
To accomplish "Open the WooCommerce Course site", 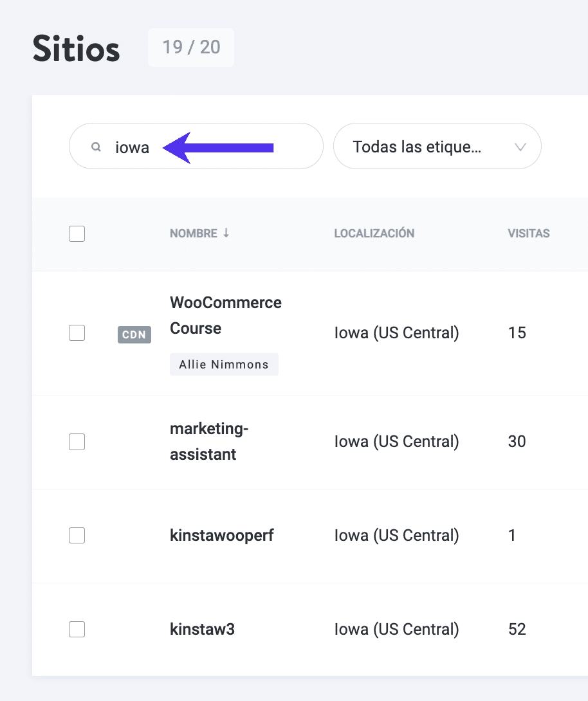I will pyautogui.click(x=225, y=315).
